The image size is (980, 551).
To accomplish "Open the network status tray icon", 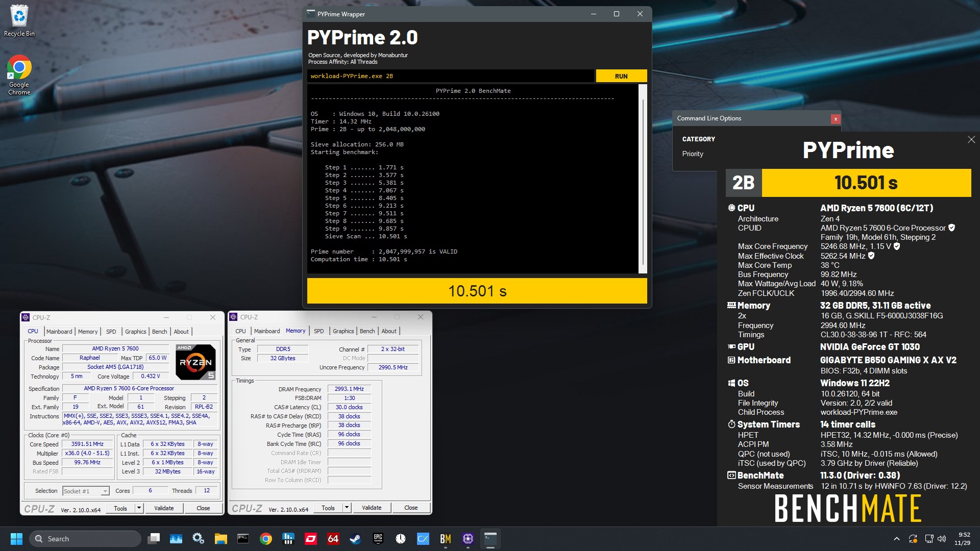I will tap(929, 539).
